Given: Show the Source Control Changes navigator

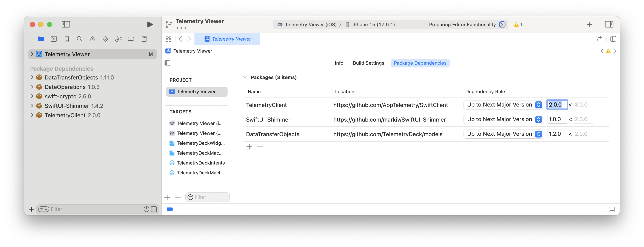Looking at the screenshot, I should coord(54,39).
